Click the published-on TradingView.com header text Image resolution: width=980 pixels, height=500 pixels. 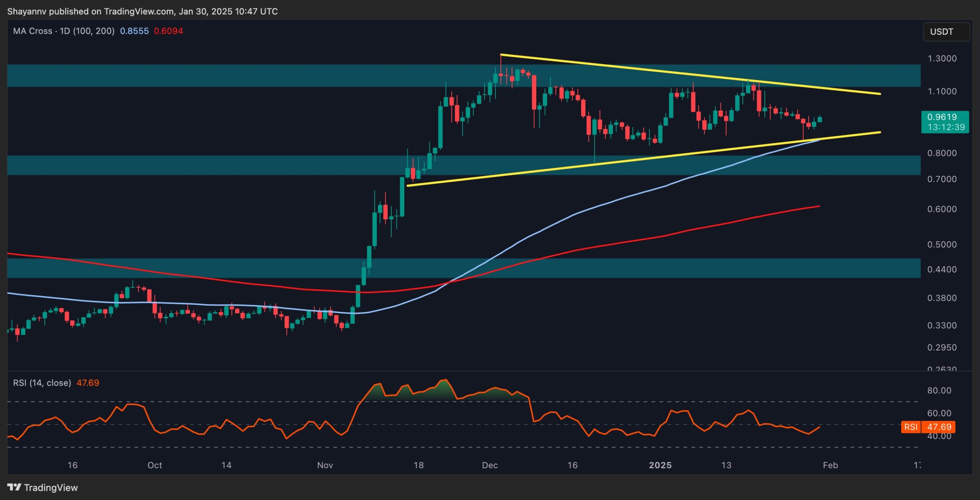(x=142, y=11)
